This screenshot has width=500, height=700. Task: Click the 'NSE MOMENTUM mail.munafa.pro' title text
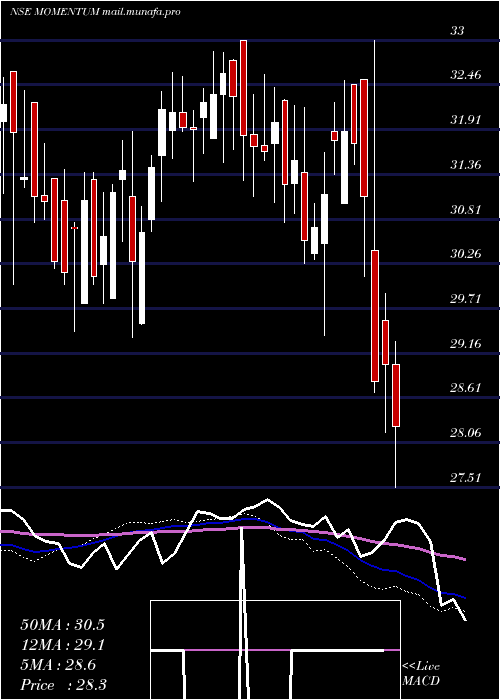click(x=95, y=12)
